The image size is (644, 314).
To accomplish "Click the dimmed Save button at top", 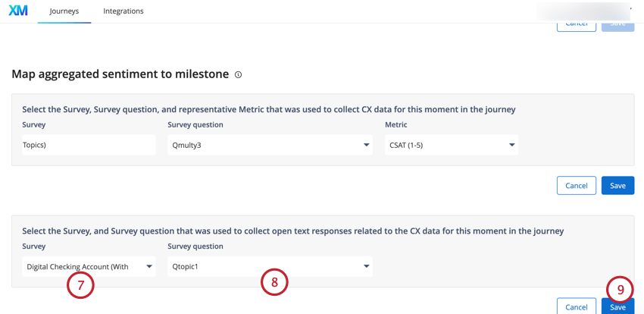I will click(617, 27).
